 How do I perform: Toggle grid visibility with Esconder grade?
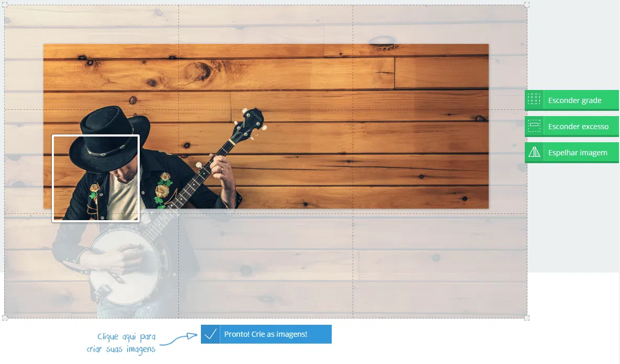572,100
